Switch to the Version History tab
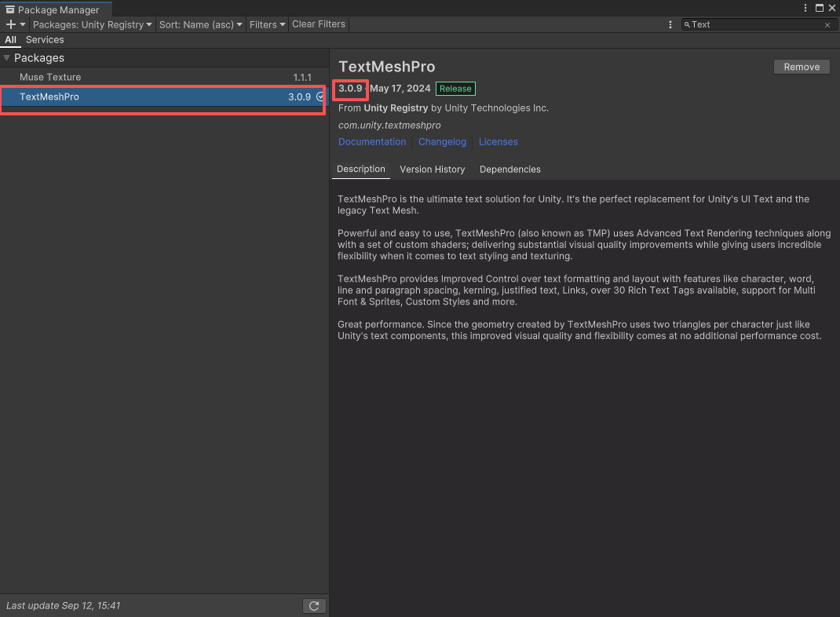 (x=433, y=170)
